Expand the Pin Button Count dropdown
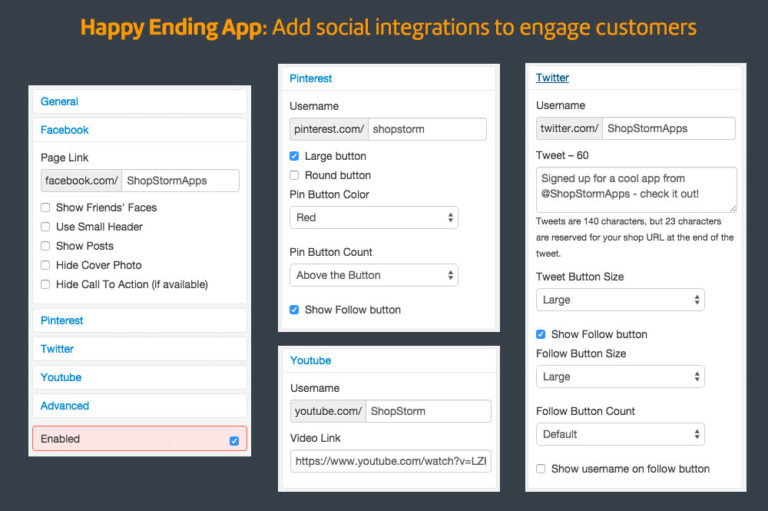 [373, 275]
